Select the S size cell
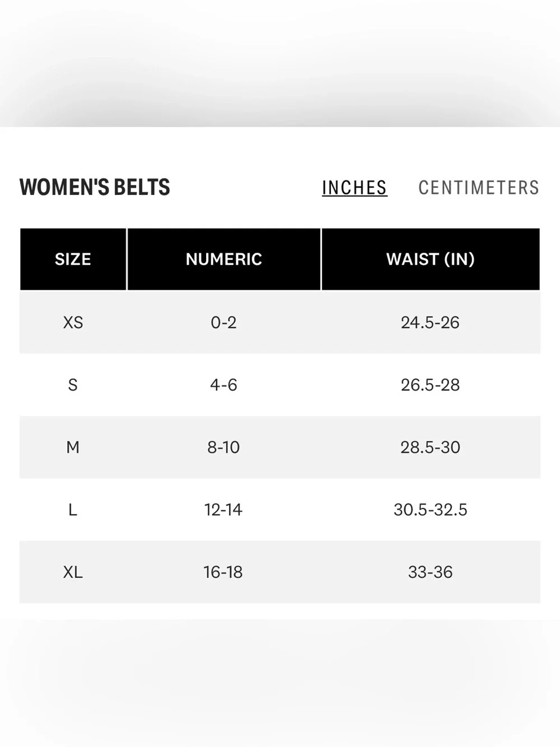 tap(73, 385)
